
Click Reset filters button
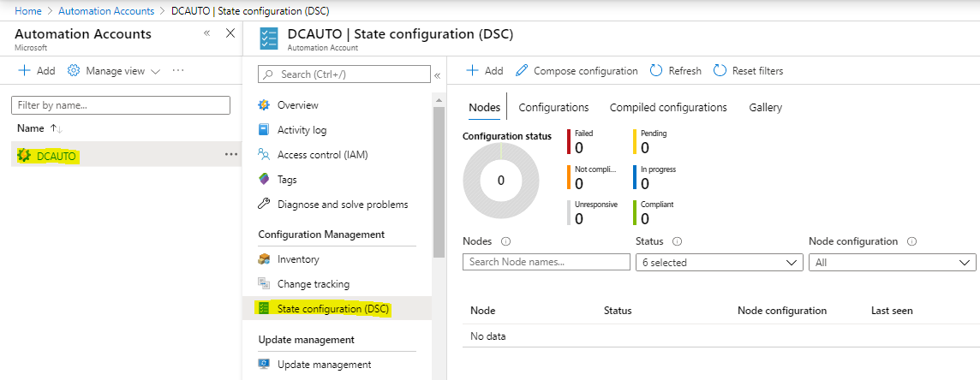pos(748,70)
